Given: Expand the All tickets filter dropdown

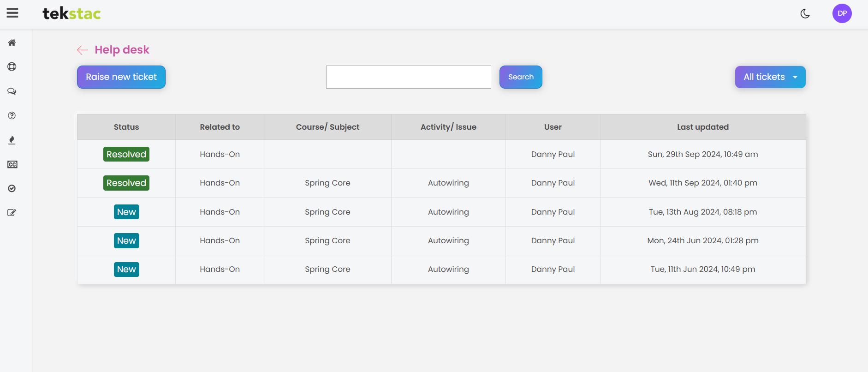Looking at the screenshot, I should [x=770, y=77].
